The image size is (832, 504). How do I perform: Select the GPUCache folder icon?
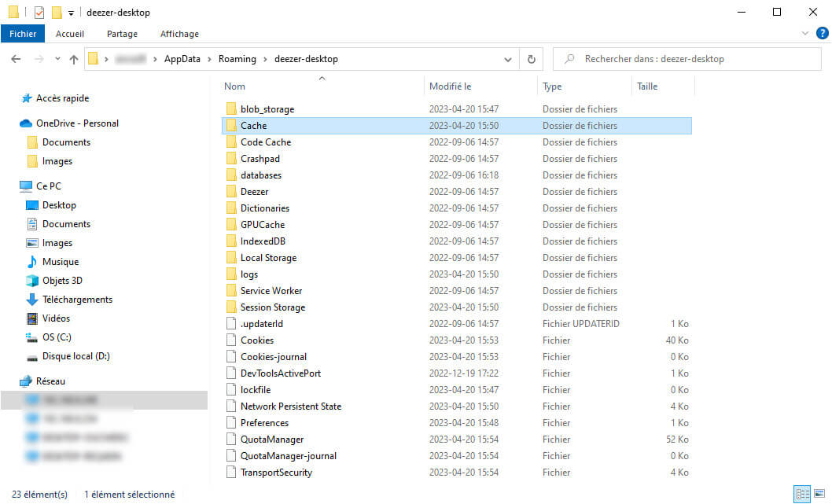(x=231, y=224)
